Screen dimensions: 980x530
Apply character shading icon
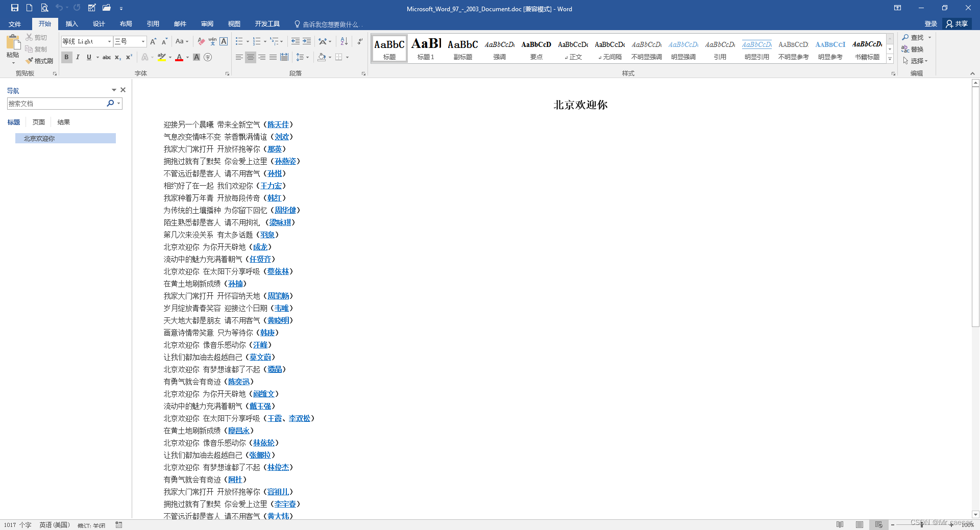tap(197, 57)
